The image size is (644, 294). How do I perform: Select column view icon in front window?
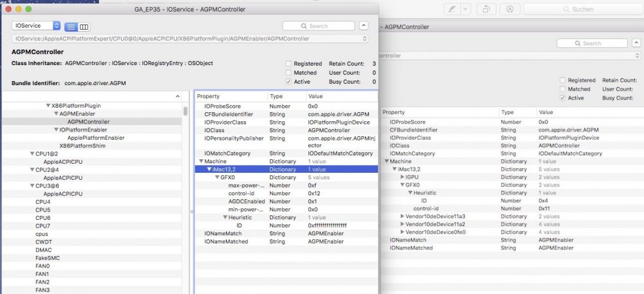click(x=84, y=26)
